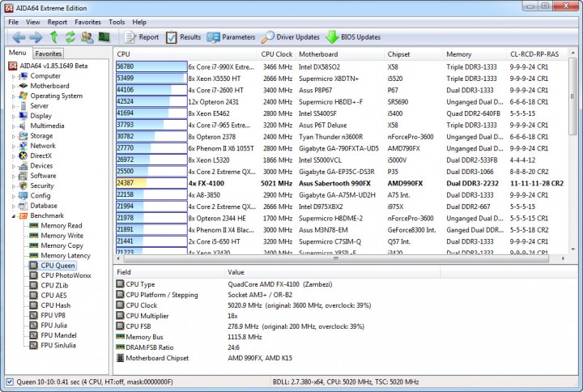
Task: Open the File menu
Action: pyautogui.click(x=14, y=22)
